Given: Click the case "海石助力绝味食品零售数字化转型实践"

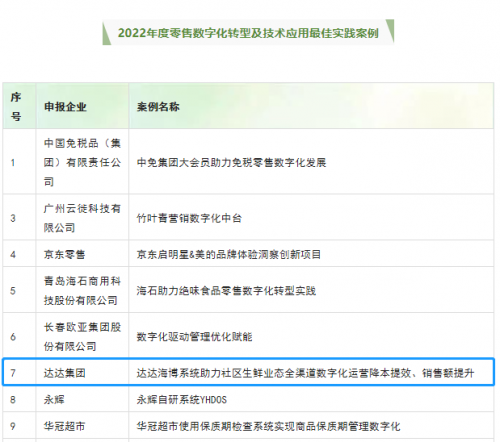Looking at the screenshot, I should coord(226,291).
